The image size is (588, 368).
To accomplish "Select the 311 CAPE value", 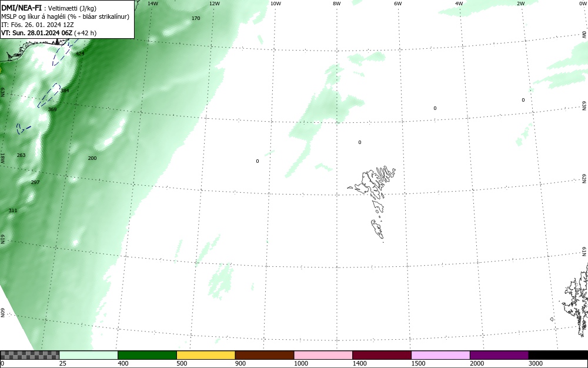I will [13, 210].
